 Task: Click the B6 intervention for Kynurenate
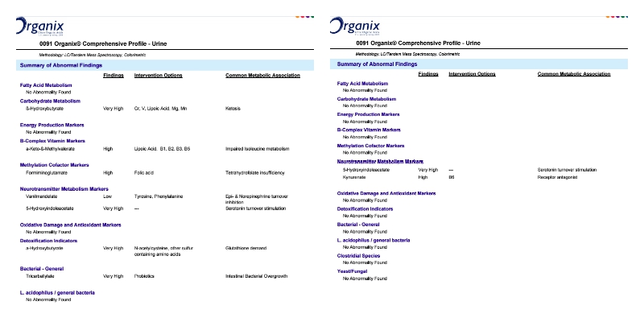[x=452, y=176]
